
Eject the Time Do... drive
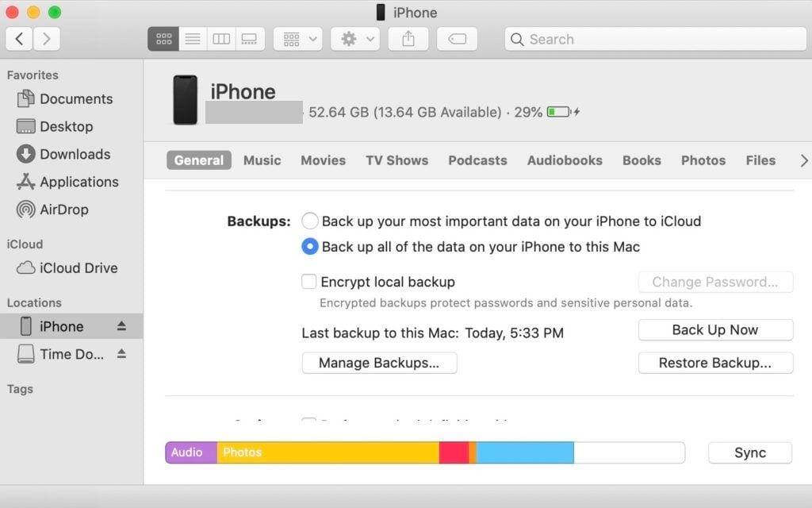click(121, 353)
